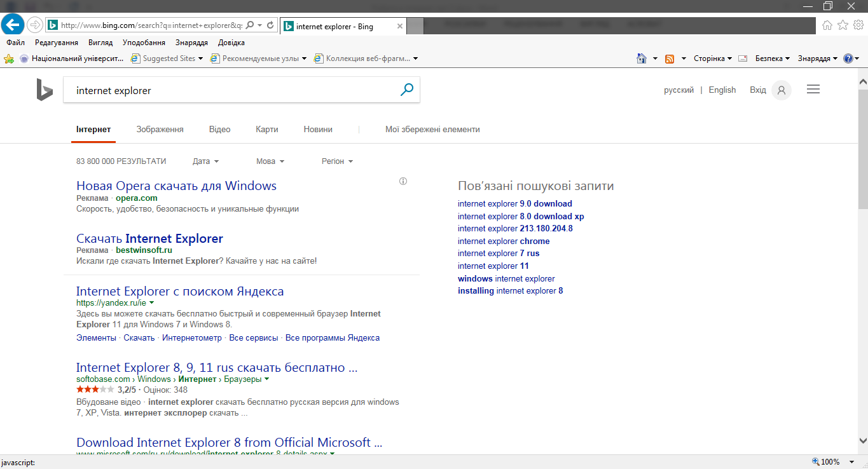Expand the Коллекция веб-фрагм... favorite
This screenshot has height=469, width=868.
click(366, 58)
